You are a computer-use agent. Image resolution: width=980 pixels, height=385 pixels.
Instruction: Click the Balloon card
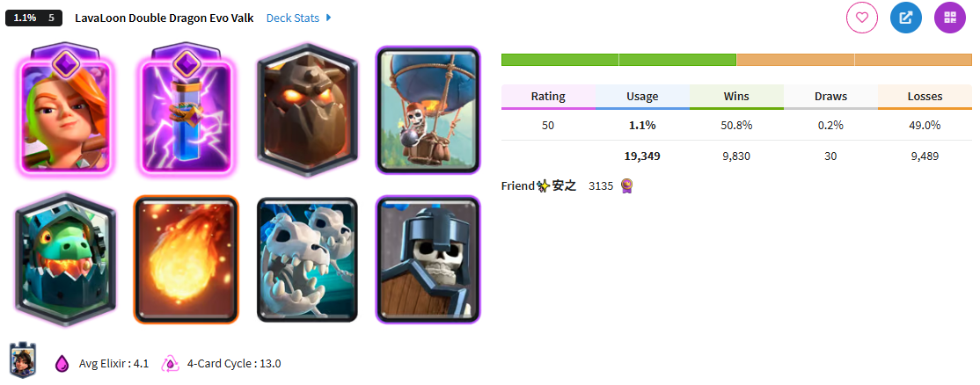(x=428, y=110)
